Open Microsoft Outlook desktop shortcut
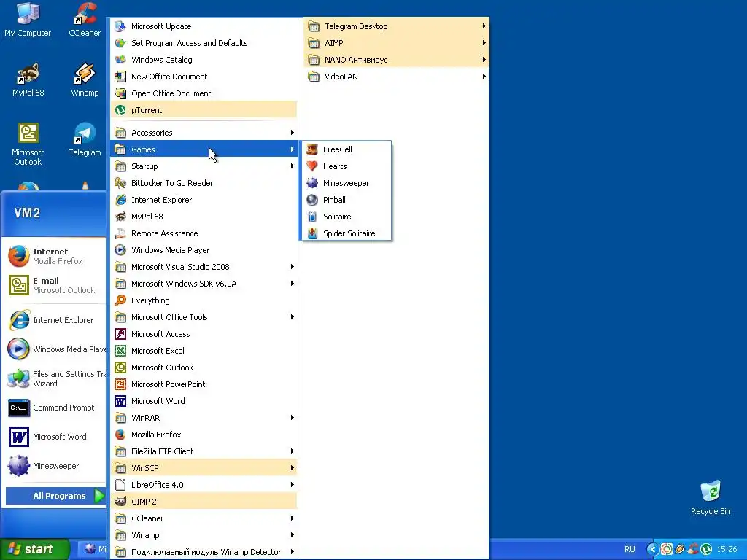This screenshot has height=560, width=747. [28, 144]
